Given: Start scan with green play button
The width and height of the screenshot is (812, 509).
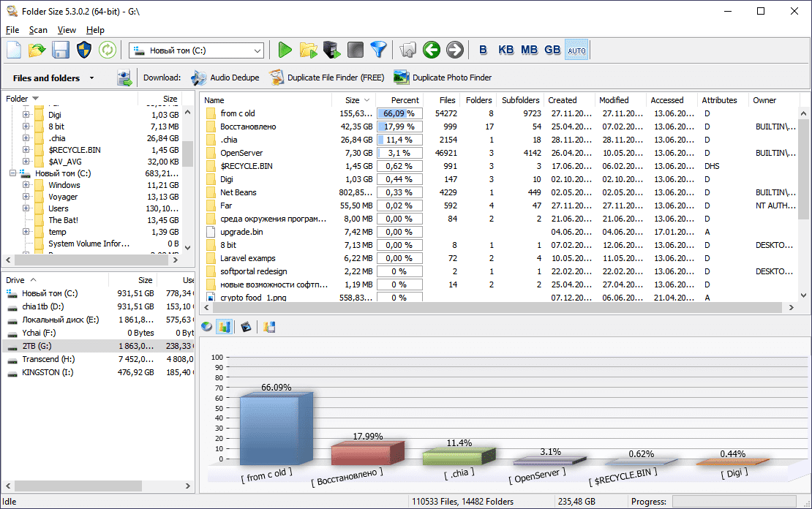Looking at the screenshot, I should [x=285, y=50].
